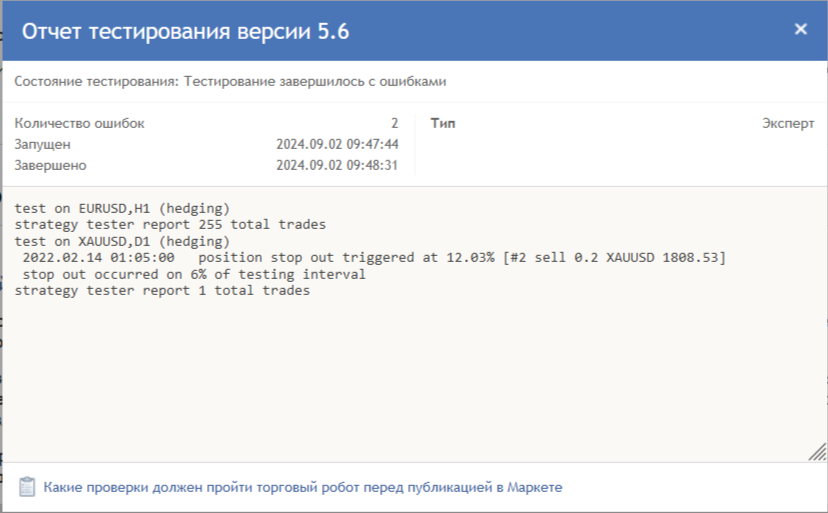Close the testing report dialog
Screen dimensions: 828x513
tap(801, 29)
